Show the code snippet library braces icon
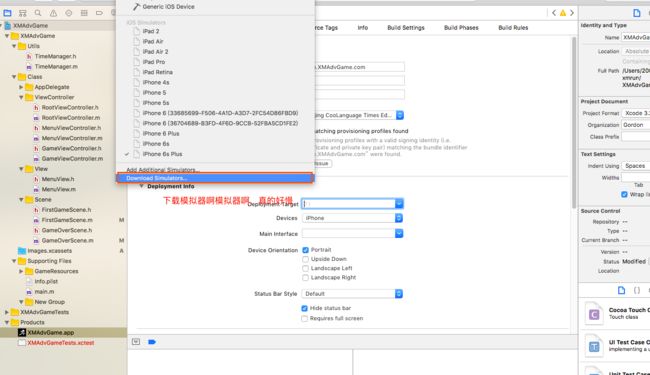Image resolution: width=650 pixels, height=375 pixels. 637,290
